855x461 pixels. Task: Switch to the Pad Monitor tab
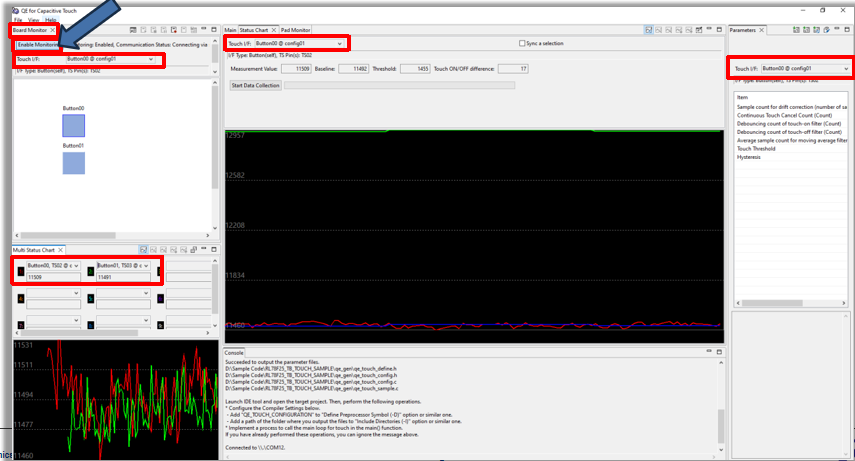(296, 30)
